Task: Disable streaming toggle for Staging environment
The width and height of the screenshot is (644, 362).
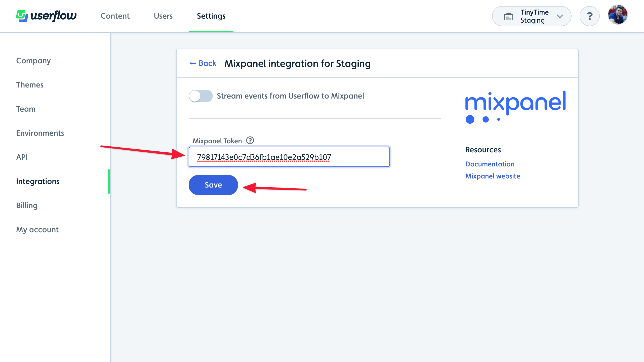Action: coord(200,96)
